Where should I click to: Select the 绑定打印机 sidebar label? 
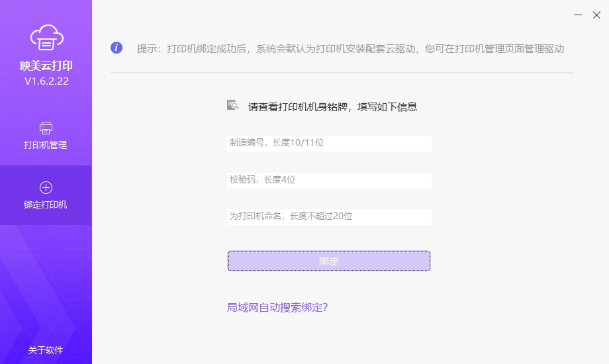tap(46, 205)
